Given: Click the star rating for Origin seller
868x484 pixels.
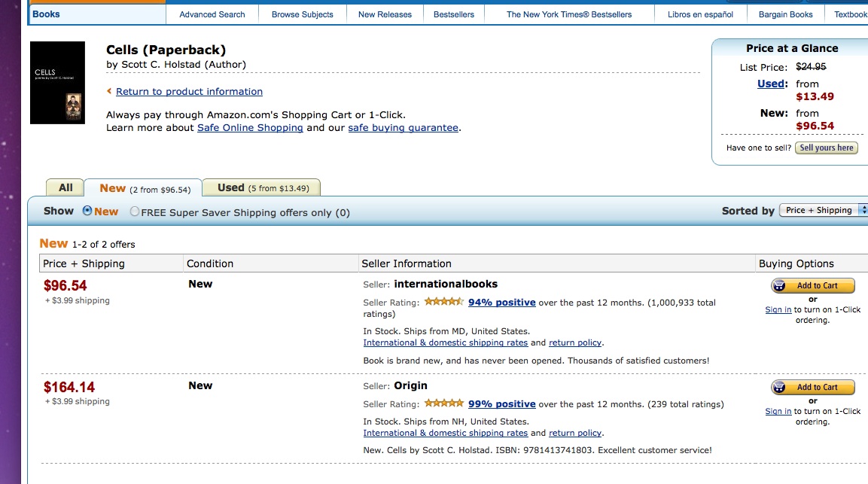Looking at the screenshot, I should [443, 403].
